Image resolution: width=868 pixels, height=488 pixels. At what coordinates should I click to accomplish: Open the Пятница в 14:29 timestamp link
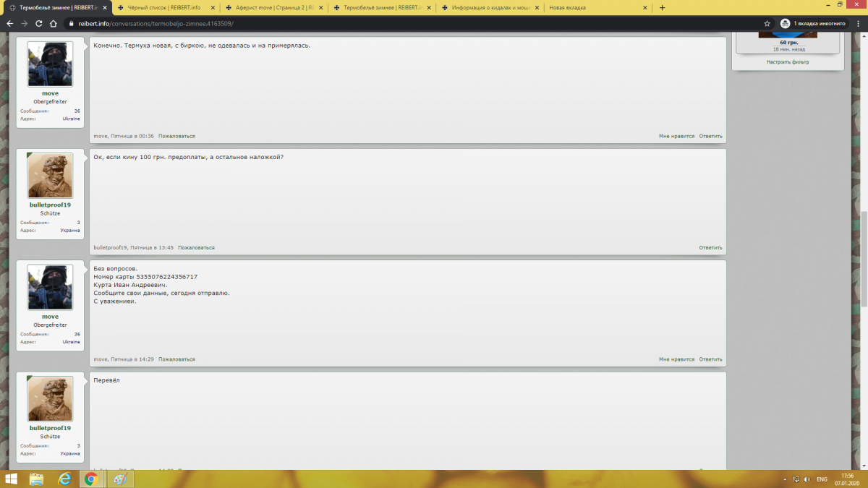point(132,359)
